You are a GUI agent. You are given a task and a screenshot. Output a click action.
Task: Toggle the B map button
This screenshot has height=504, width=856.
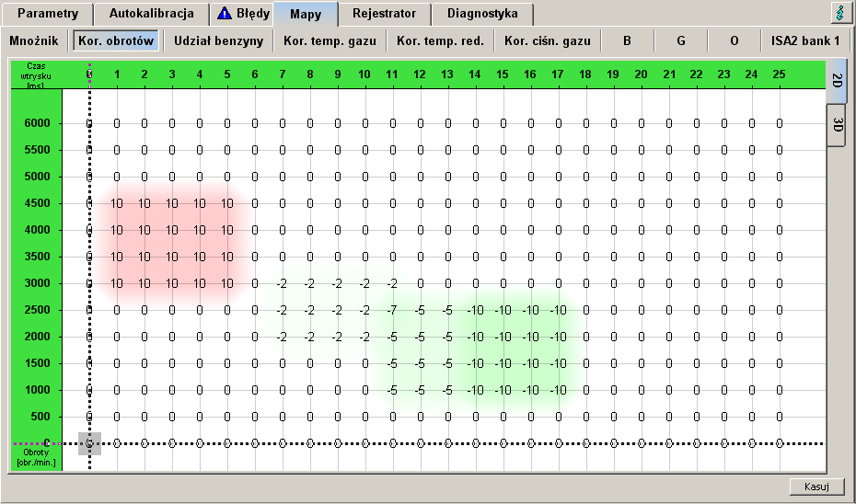[x=627, y=40]
